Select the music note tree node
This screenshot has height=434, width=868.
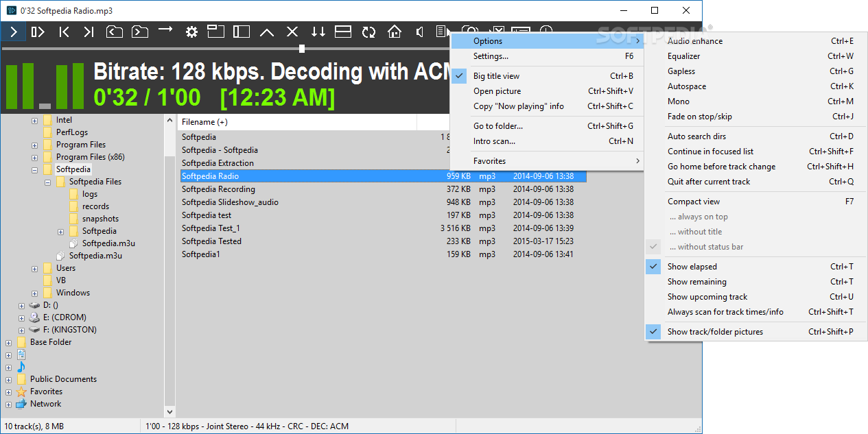click(21, 367)
